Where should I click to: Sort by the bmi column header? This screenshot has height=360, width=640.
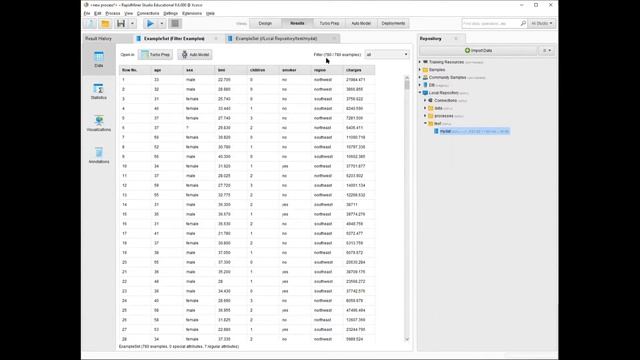231,70
